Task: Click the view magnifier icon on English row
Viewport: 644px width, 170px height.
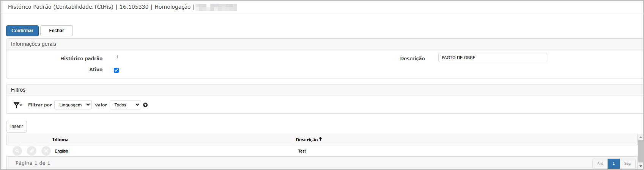Action: pyautogui.click(x=17, y=151)
